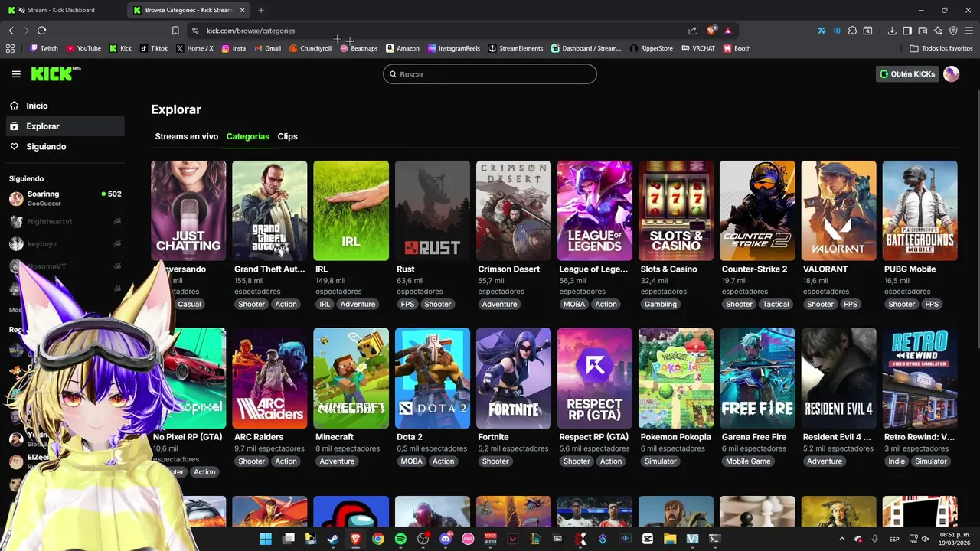The height and width of the screenshot is (551, 980).
Task: Click the share page icon in address bar
Action: [693, 31]
